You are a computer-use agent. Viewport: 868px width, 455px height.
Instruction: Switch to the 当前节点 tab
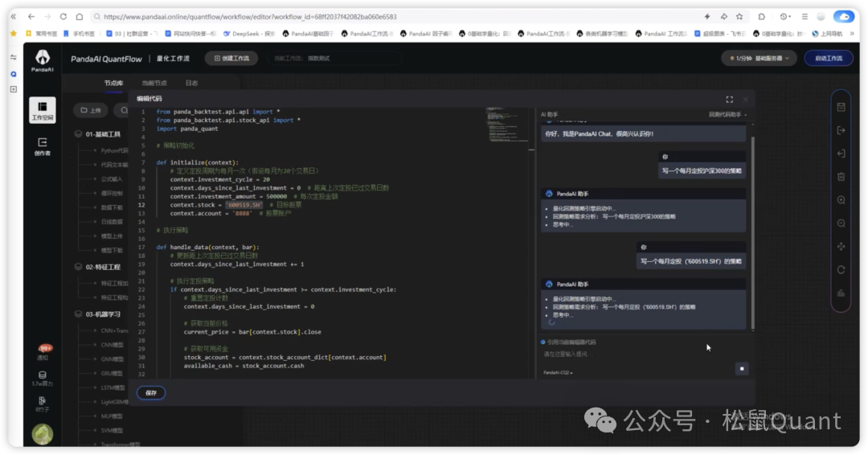[x=154, y=83]
